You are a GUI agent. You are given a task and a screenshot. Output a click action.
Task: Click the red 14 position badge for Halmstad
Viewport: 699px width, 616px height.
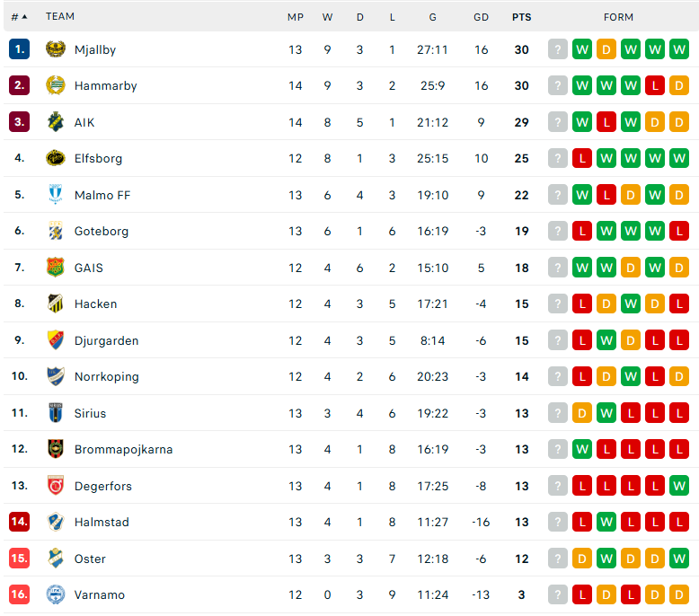click(19, 522)
